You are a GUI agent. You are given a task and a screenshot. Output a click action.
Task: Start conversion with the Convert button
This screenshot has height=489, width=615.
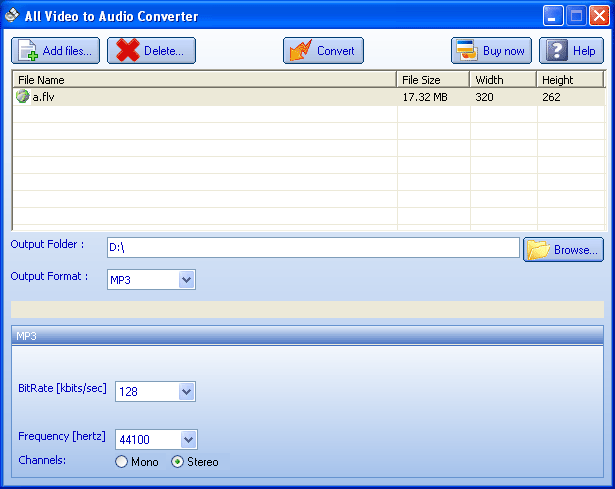pos(323,51)
